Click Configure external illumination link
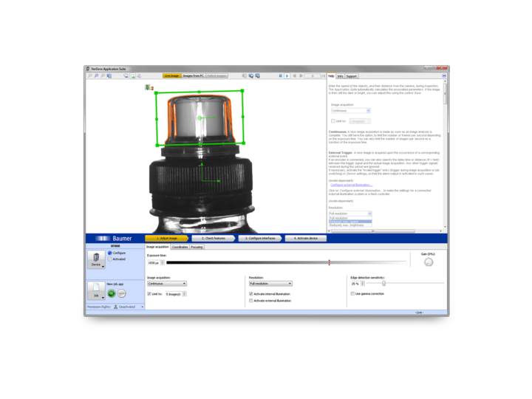The height and width of the screenshot is (399, 532). [351, 185]
